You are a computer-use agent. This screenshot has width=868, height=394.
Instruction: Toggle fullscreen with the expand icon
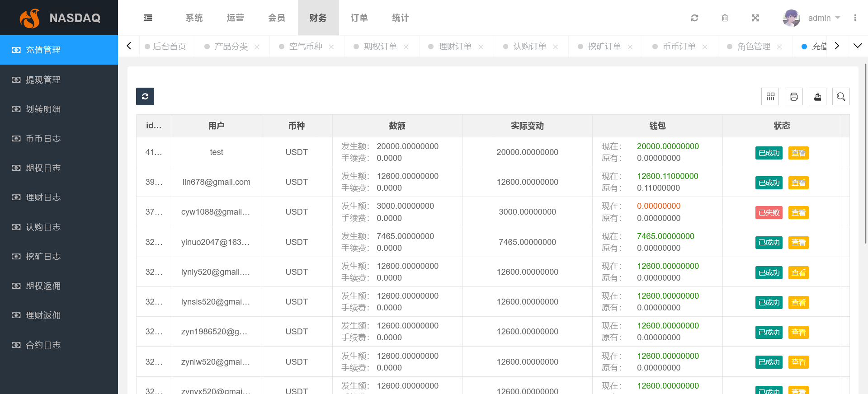(755, 18)
